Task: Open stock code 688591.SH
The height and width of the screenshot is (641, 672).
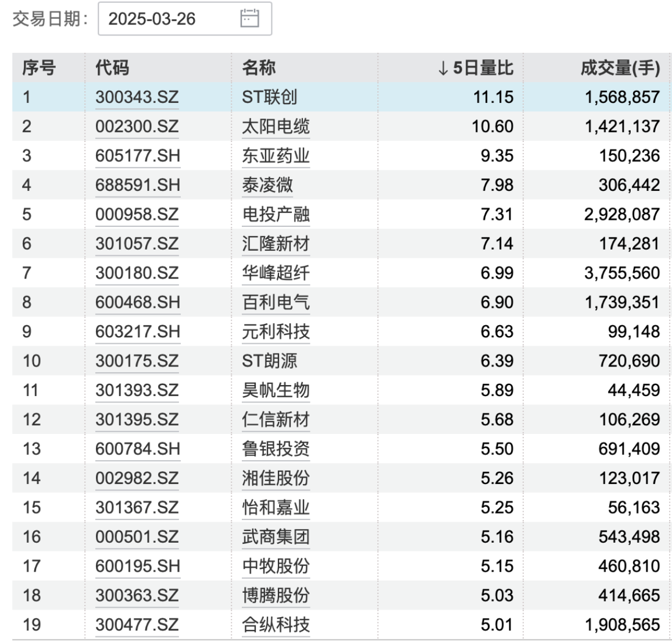Action: [x=138, y=185]
